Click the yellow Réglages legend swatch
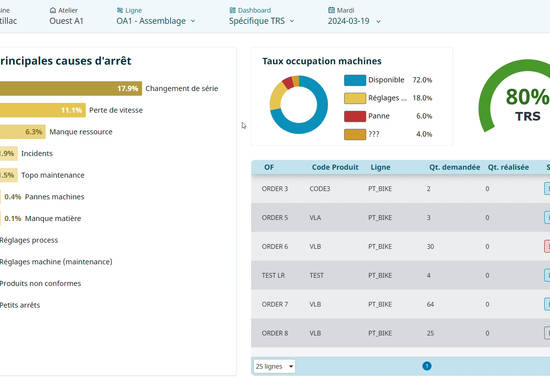Screen dimensions: 550x390 tap(355, 98)
